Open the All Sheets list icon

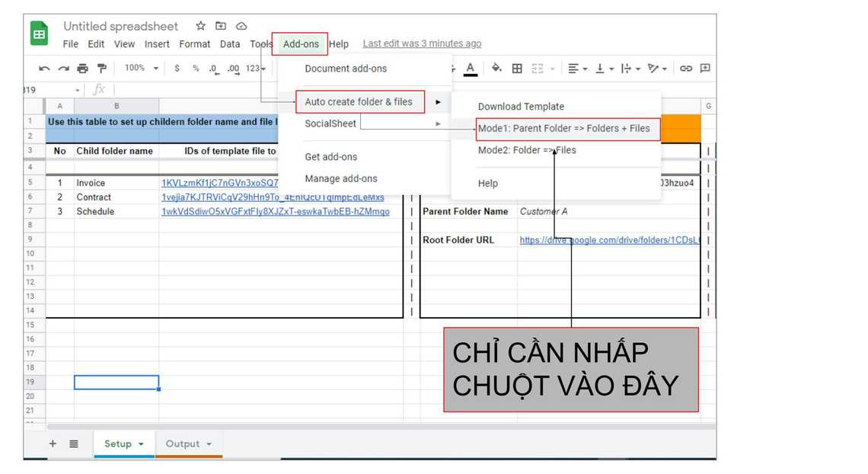(74, 444)
